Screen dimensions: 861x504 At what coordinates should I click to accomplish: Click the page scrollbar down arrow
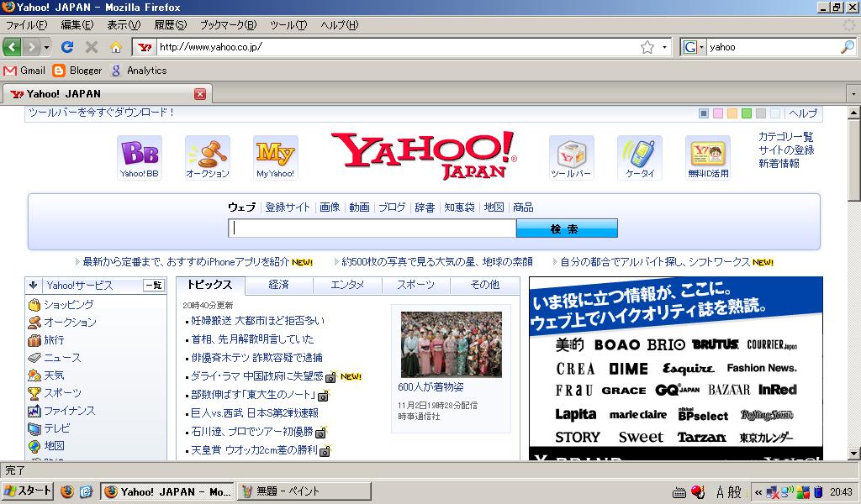point(854,454)
